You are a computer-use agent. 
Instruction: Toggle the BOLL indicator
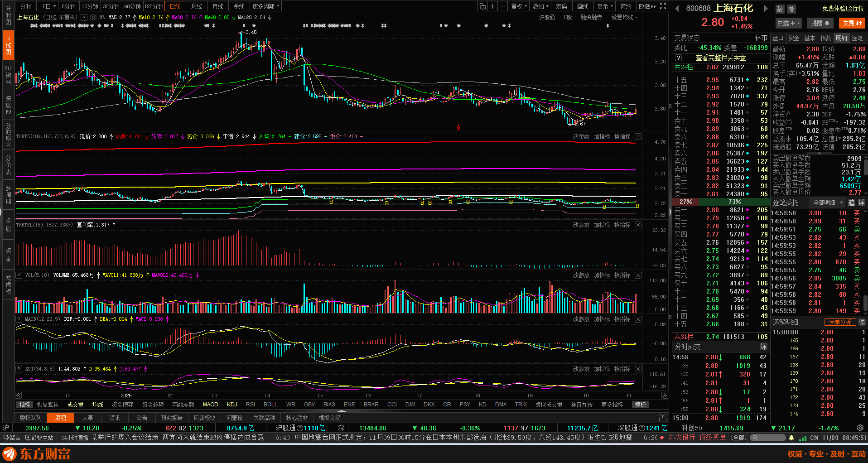coord(270,405)
